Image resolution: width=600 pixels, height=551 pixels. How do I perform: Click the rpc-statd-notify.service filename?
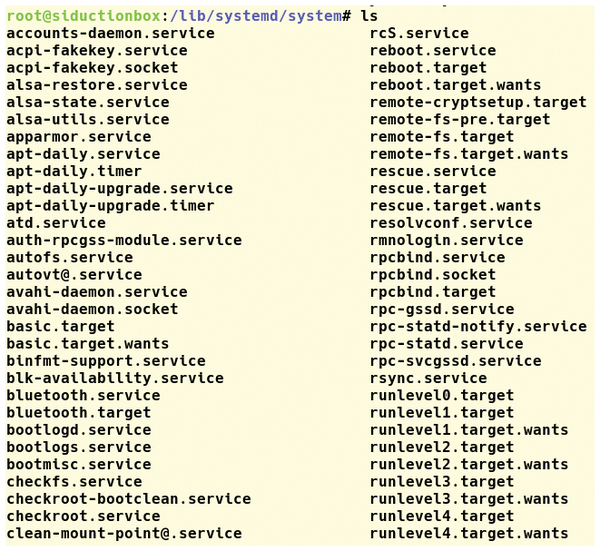click(x=478, y=326)
